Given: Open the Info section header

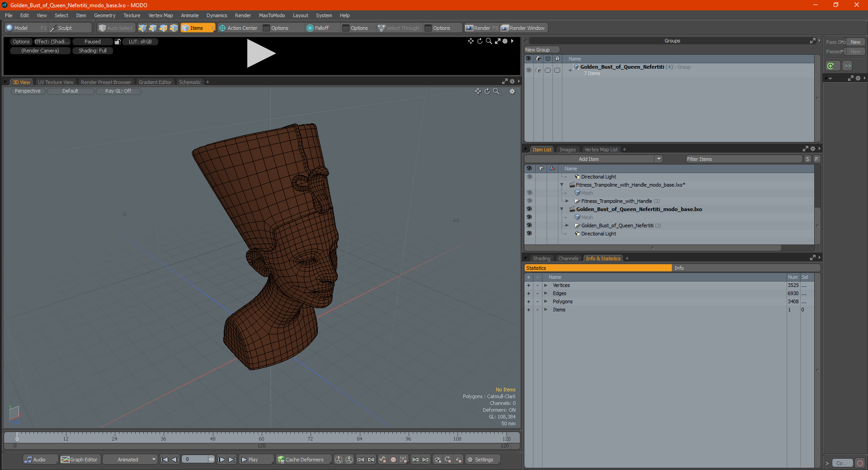Looking at the screenshot, I should (x=746, y=268).
